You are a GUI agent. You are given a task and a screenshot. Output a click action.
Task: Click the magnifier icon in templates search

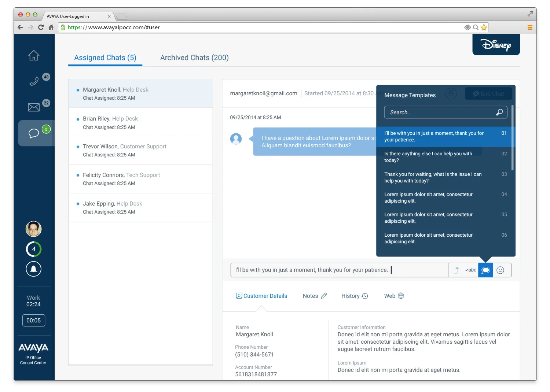pos(499,112)
